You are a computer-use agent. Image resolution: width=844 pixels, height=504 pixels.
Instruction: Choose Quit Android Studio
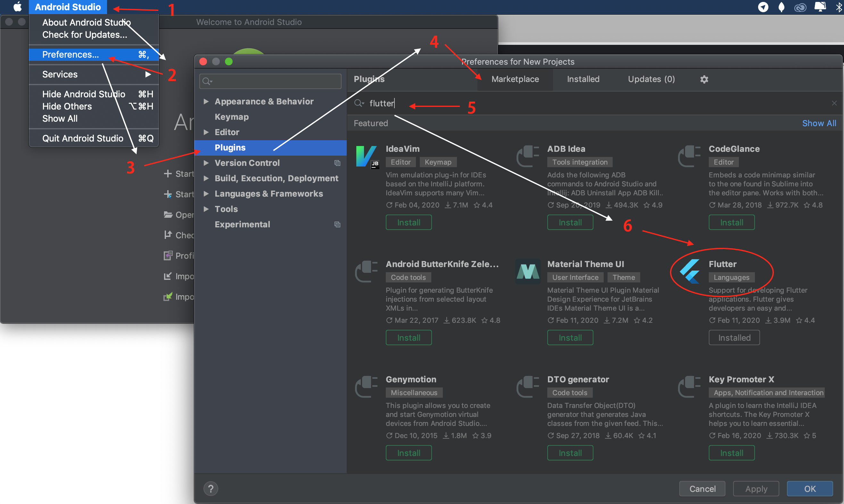94,138
